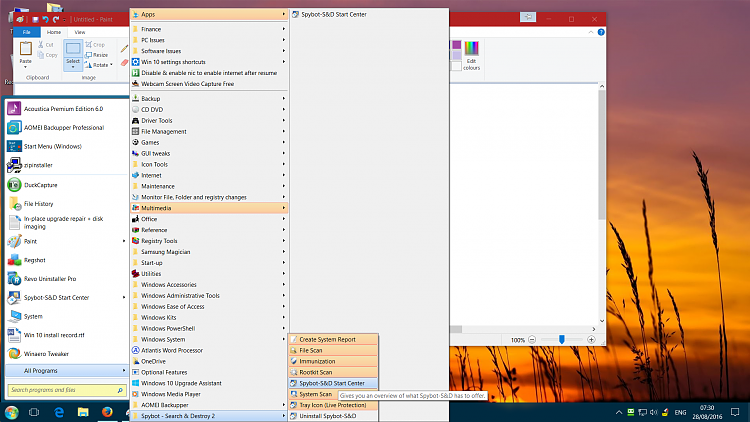Screen dimensions: 750x422
Task: Click the search programs and files box
Action: coord(67,390)
